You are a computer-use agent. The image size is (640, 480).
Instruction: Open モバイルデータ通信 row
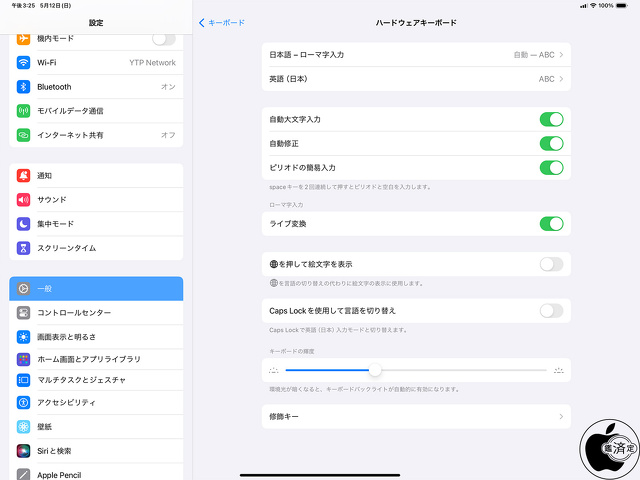coord(96,111)
